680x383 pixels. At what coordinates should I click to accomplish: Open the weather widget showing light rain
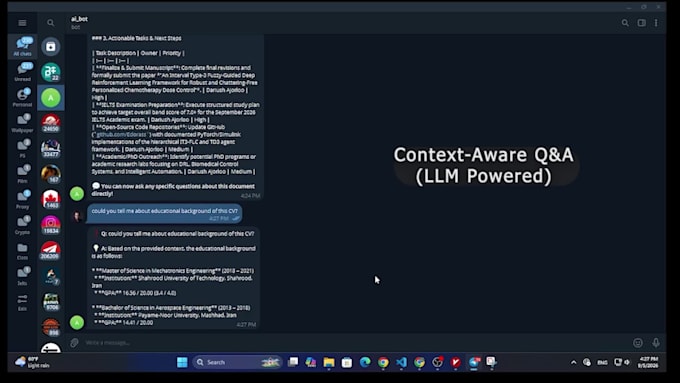pyautogui.click(x=33, y=362)
